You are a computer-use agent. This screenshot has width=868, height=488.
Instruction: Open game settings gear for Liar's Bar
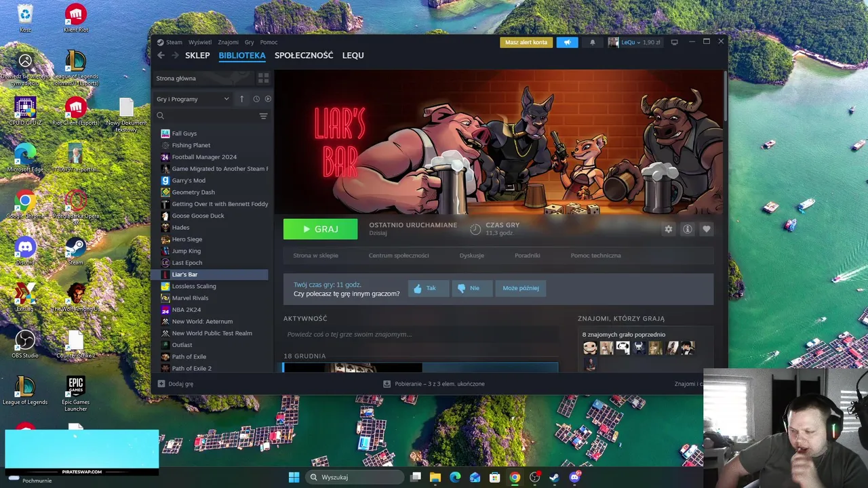coord(669,229)
